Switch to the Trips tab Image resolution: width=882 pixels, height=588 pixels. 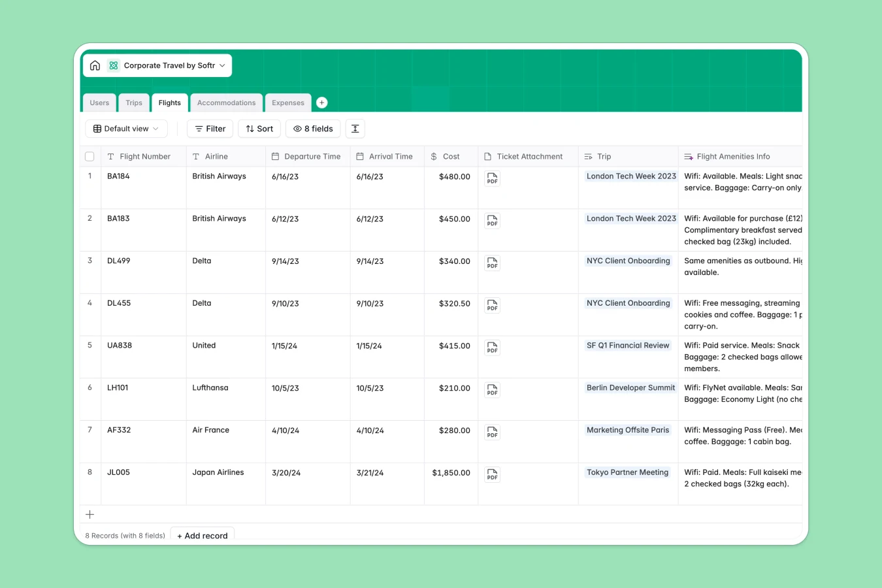(x=133, y=103)
